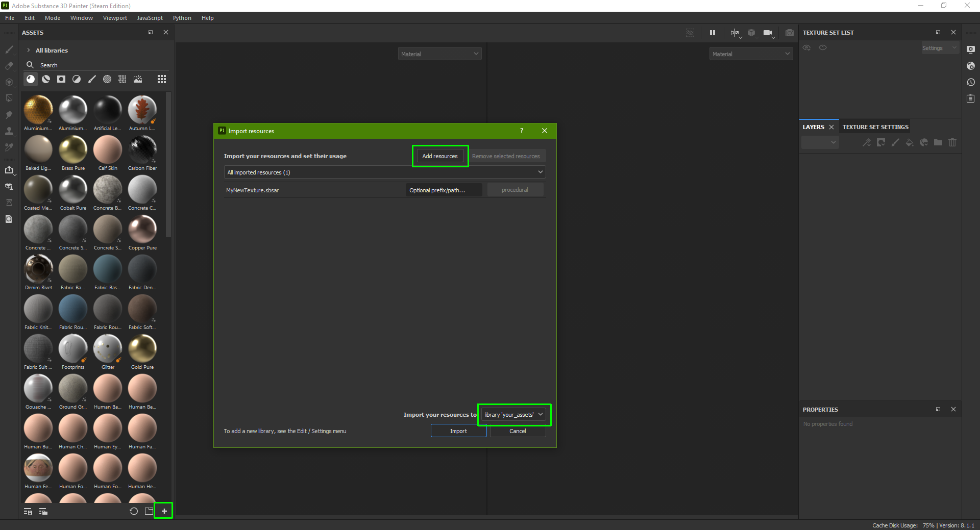Screen dimensions: 980x530
Task: Click Remove selected resources button
Action: point(506,156)
